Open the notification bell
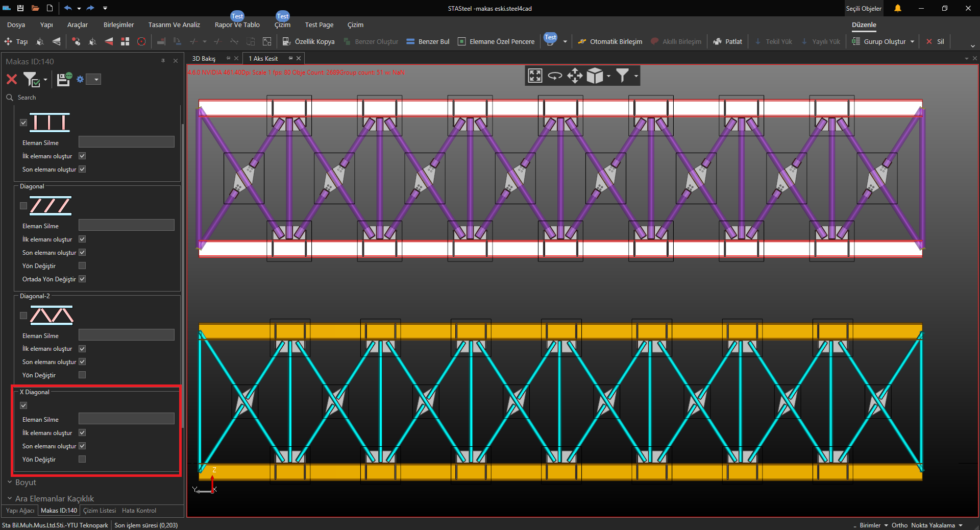 [x=897, y=8]
